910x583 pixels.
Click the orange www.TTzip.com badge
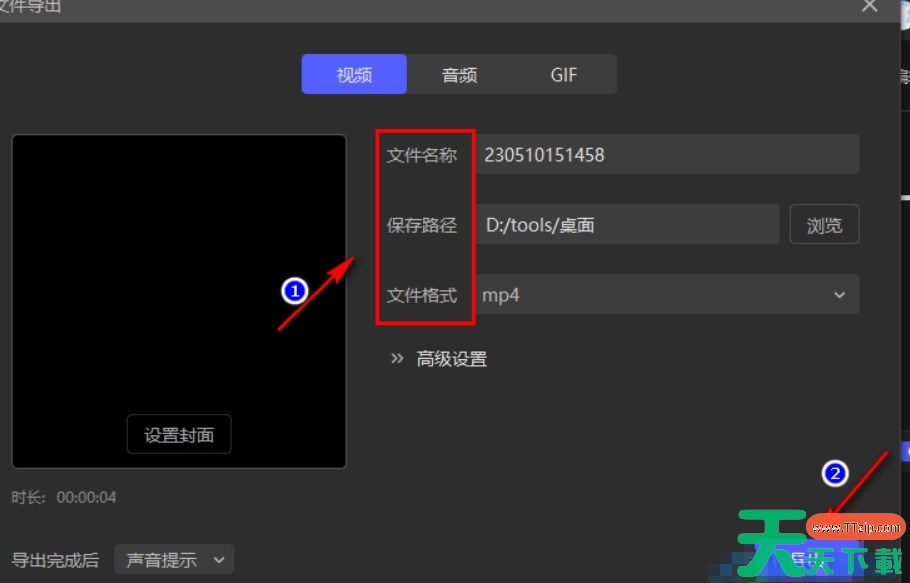click(856, 527)
